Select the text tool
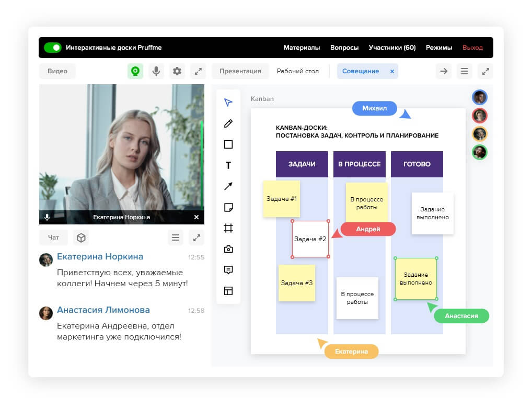532x407 pixels. [228, 165]
